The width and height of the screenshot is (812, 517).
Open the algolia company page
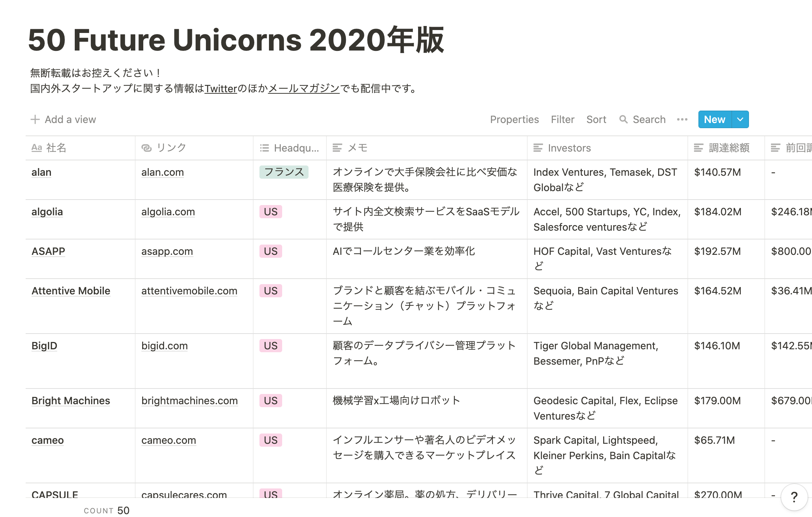47,212
